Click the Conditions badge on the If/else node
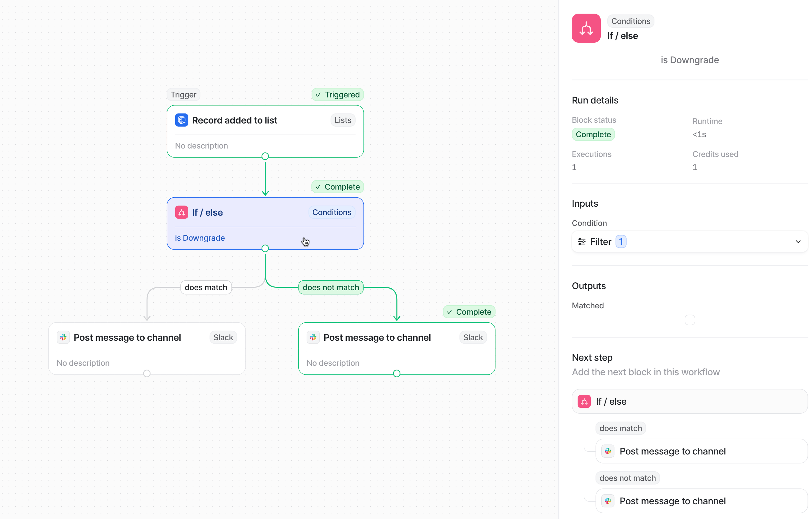The image size is (812, 519). point(332,212)
